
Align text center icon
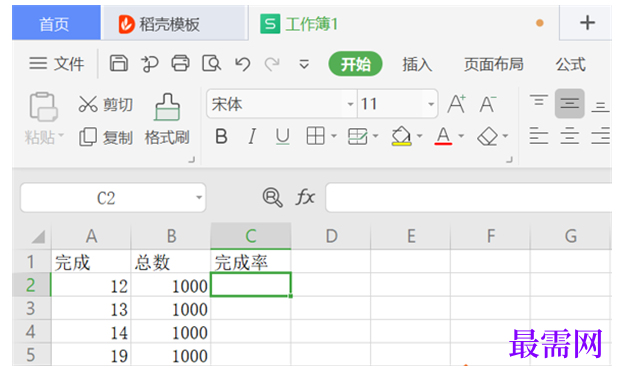[570, 136]
